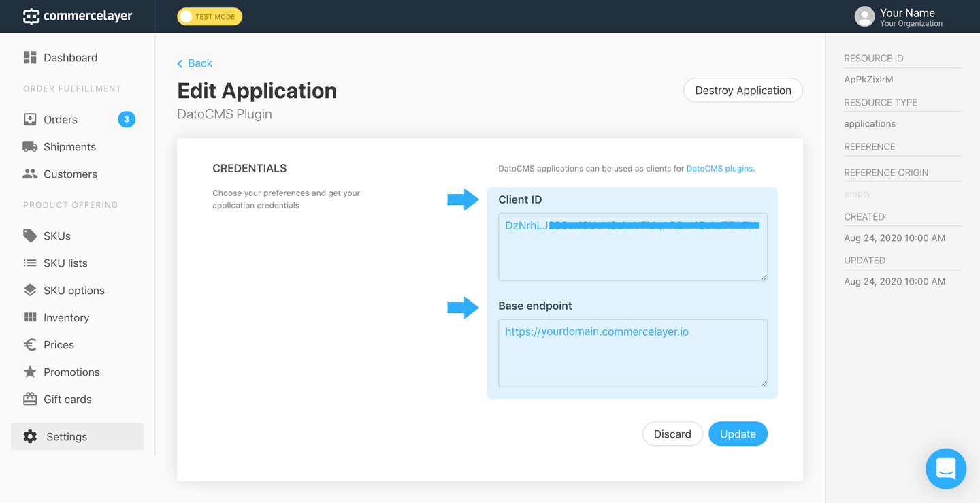Click the Edit Application heading
Screen dimensions: 980x503
[257, 91]
